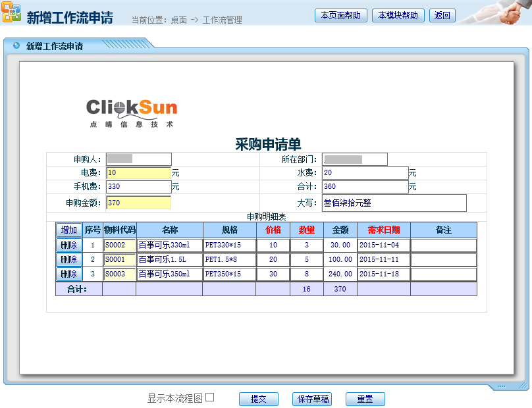Select the 新增工作流申请 panel tab

[55, 47]
